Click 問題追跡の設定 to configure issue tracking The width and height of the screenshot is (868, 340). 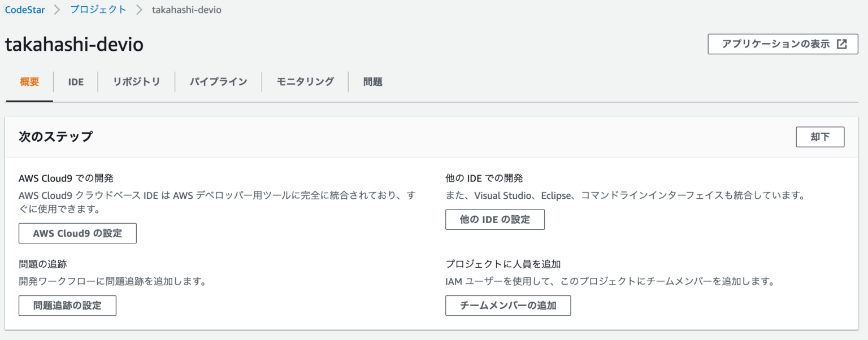click(67, 305)
